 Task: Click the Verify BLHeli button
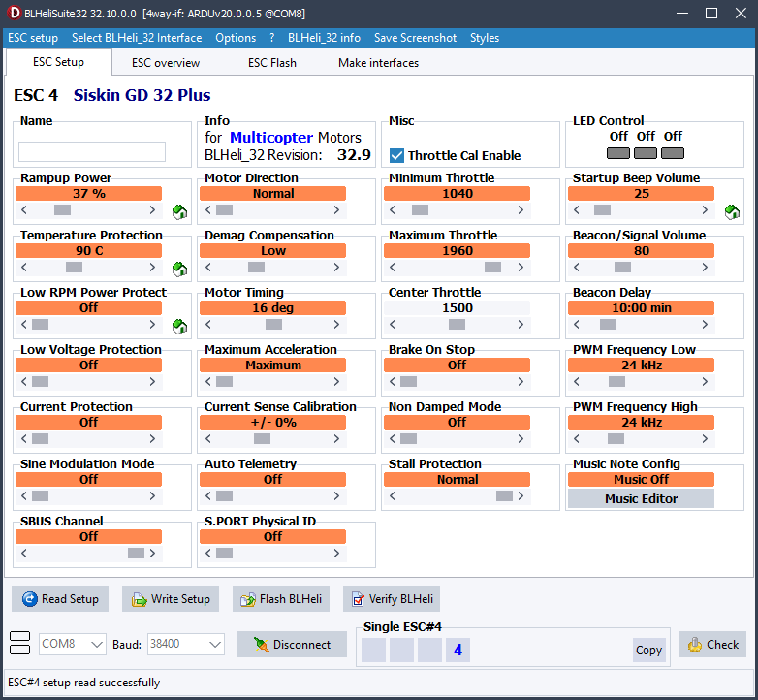coord(392,599)
